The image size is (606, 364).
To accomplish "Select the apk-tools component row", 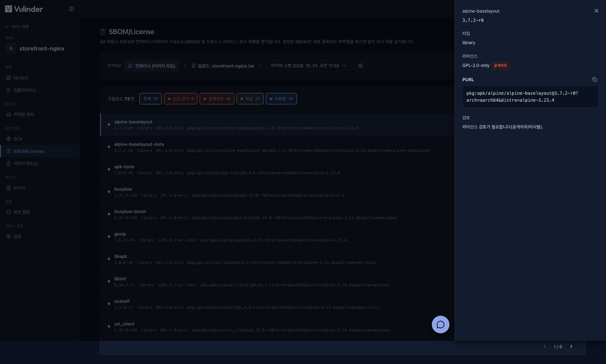I will (x=277, y=170).
